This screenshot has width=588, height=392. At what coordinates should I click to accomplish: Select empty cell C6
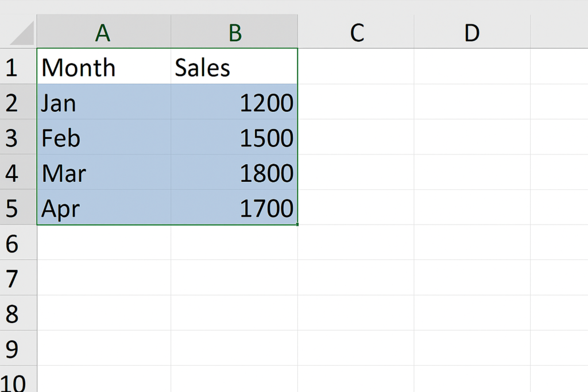point(356,242)
